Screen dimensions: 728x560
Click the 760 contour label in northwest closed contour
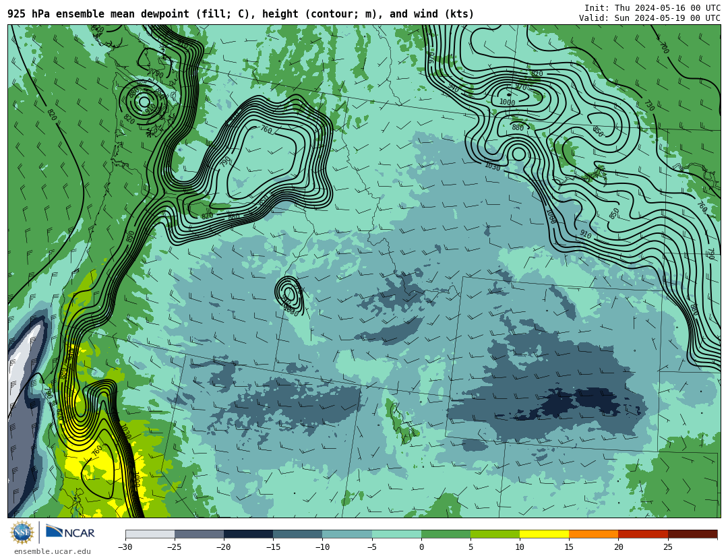click(266, 129)
